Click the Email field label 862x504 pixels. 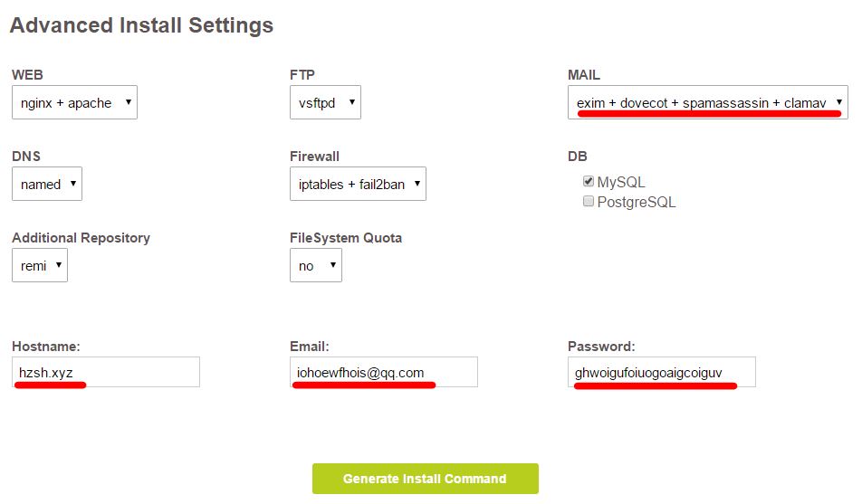pyautogui.click(x=309, y=347)
